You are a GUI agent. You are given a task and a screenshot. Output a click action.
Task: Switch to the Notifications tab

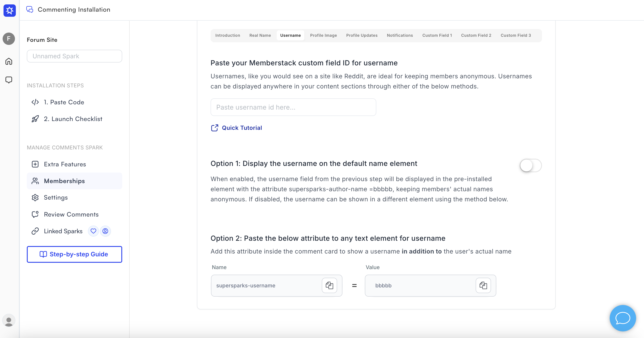(x=400, y=35)
